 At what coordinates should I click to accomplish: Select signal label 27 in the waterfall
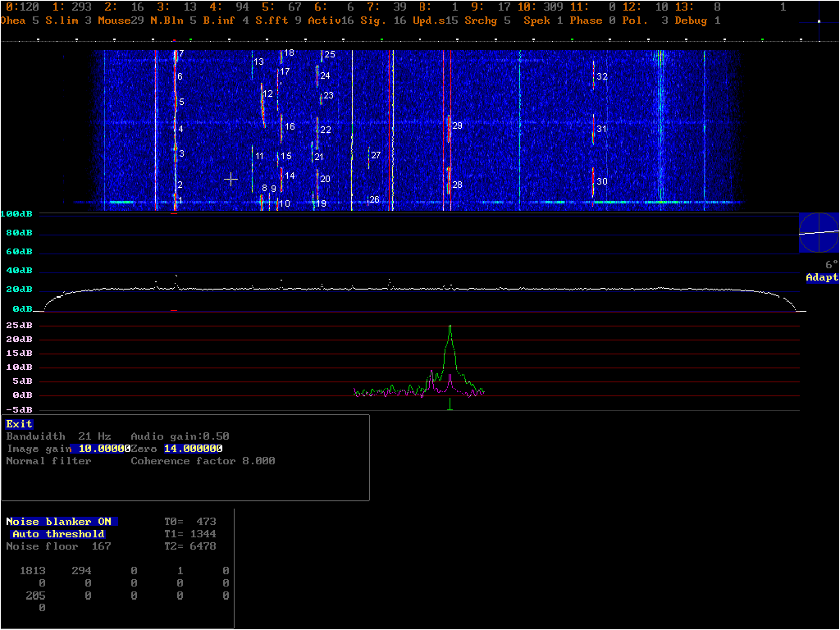376,155
